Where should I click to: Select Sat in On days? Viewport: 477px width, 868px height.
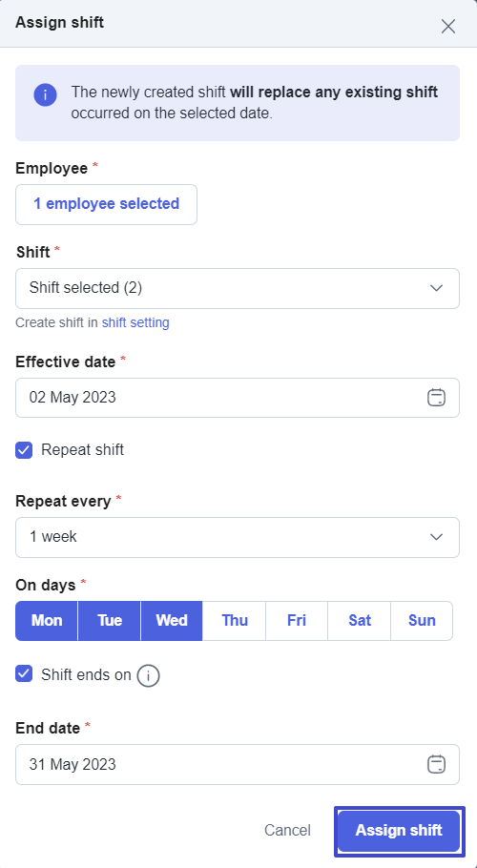(359, 621)
